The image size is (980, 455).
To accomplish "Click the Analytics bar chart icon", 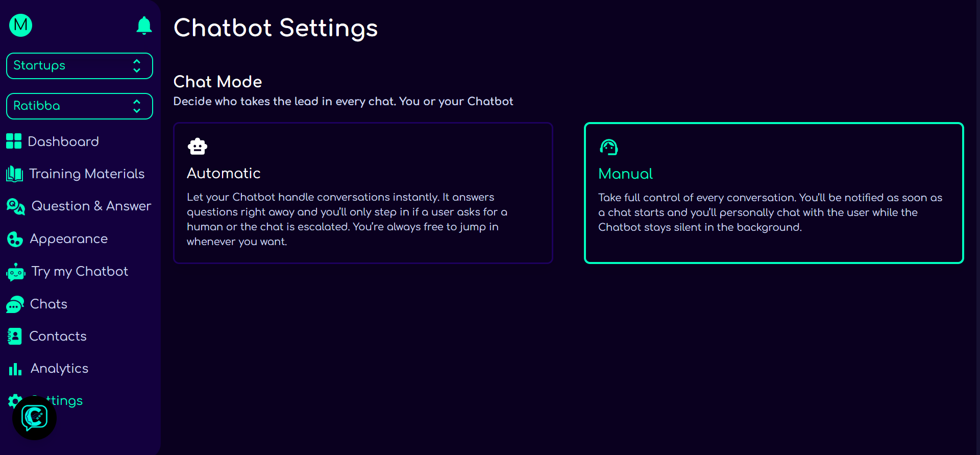I will 15,369.
